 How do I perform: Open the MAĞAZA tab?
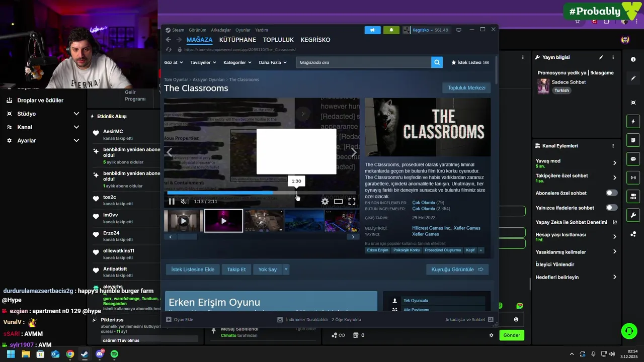[x=199, y=40]
